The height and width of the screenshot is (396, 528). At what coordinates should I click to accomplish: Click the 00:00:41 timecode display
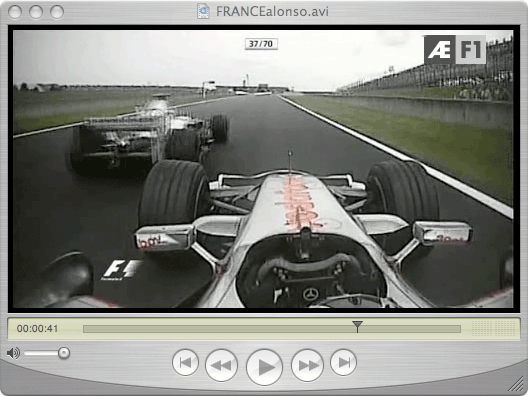pyautogui.click(x=37, y=328)
